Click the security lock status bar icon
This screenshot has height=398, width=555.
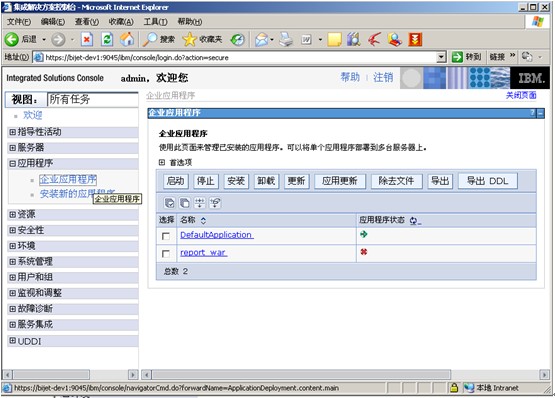(454, 388)
